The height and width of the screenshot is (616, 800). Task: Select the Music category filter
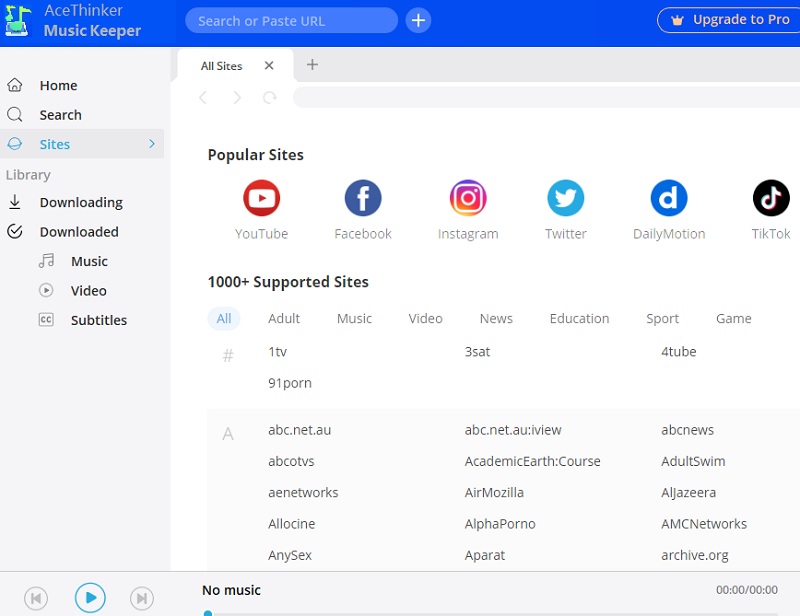point(354,318)
